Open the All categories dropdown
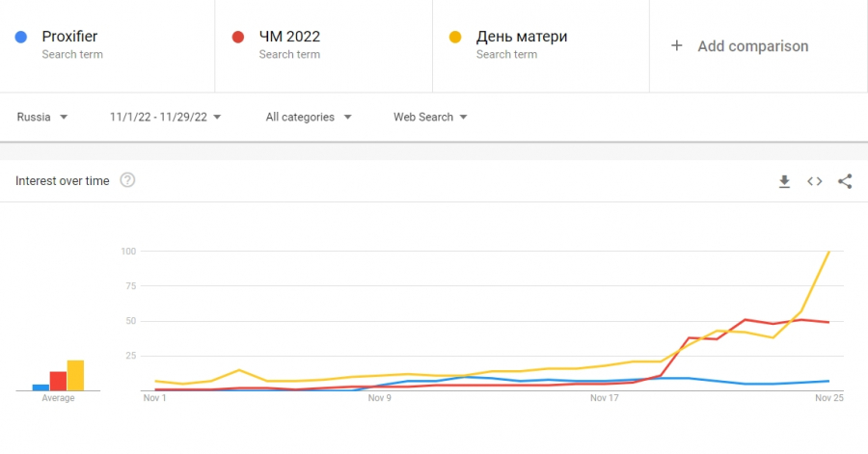Viewport: 868px width, 454px height. click(309, 118)
